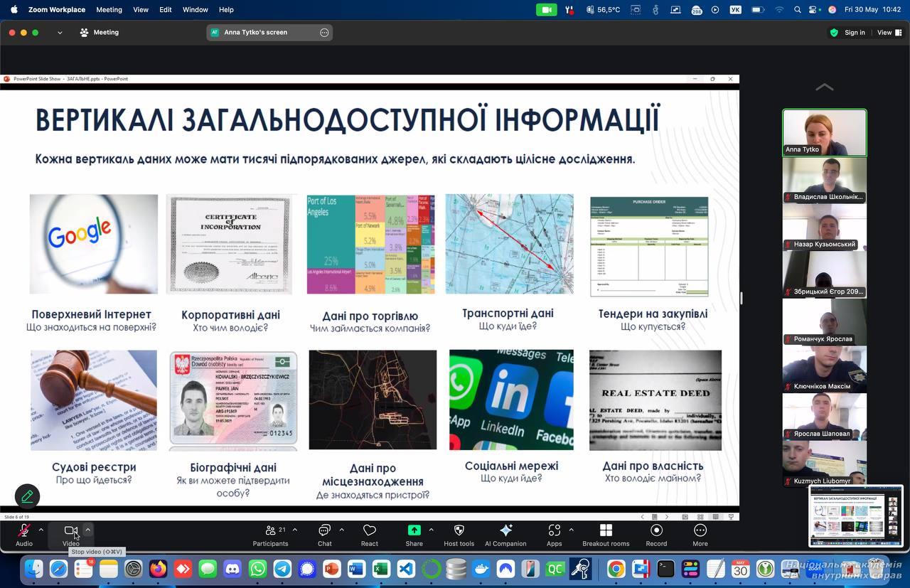Viewport: 910px width, 588px height.
Task: Open Finder from the Dock
Action: point(33,569)
